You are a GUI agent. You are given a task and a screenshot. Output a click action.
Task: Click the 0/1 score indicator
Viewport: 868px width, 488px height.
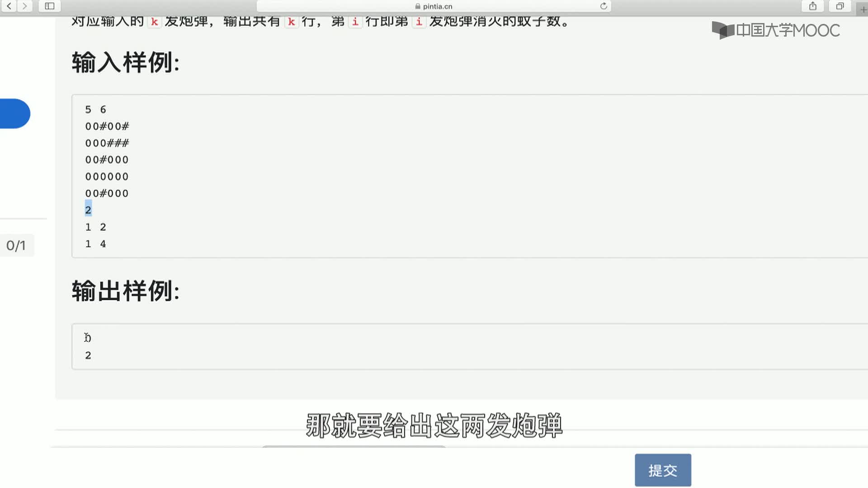(x=16, y=245)
